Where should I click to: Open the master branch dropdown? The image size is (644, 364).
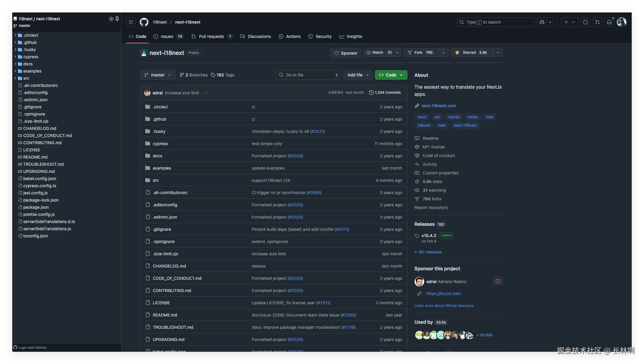pos(157,75)
